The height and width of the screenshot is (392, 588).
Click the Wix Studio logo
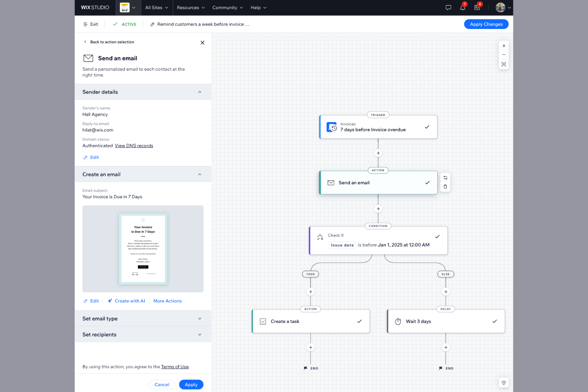(x=95, y=8)
